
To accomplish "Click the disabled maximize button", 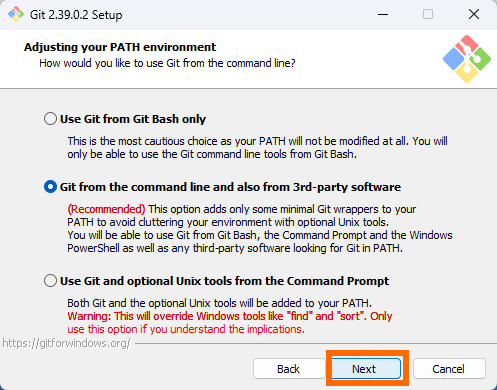I will [428, 14].
